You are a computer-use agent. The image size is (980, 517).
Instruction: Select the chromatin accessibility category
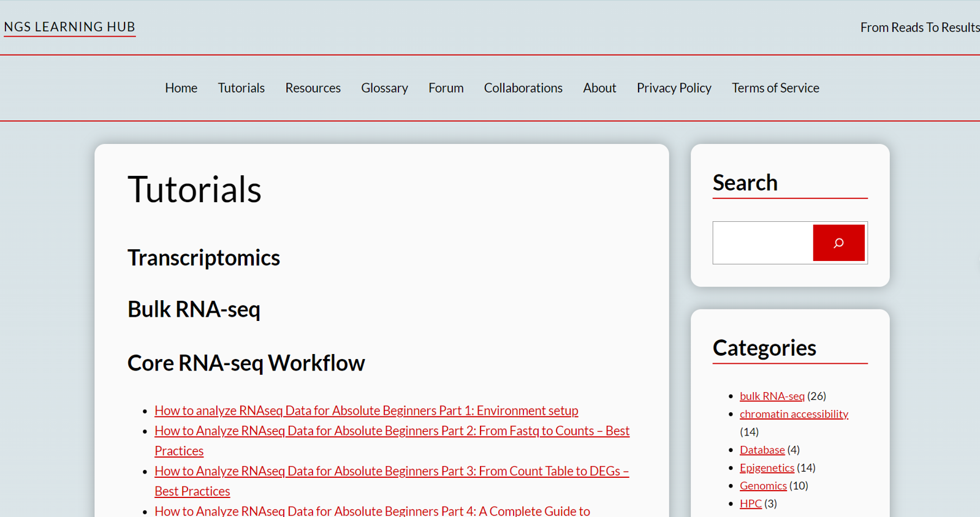(793, 414)
